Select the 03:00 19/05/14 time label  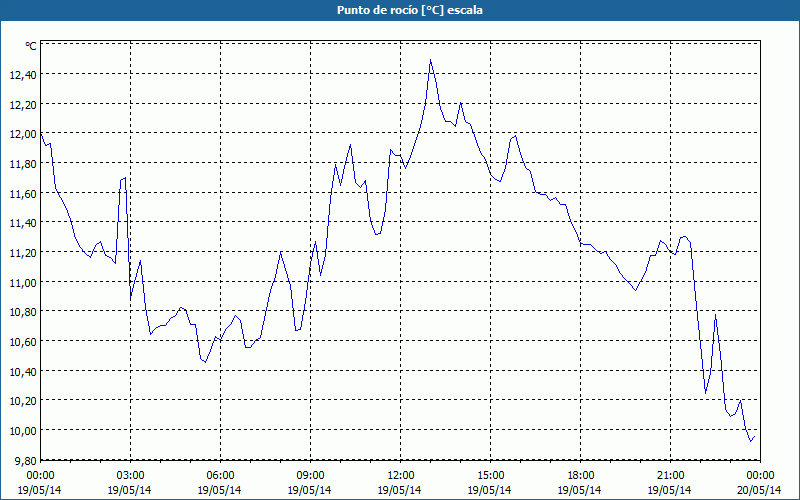tap(130, 483)
